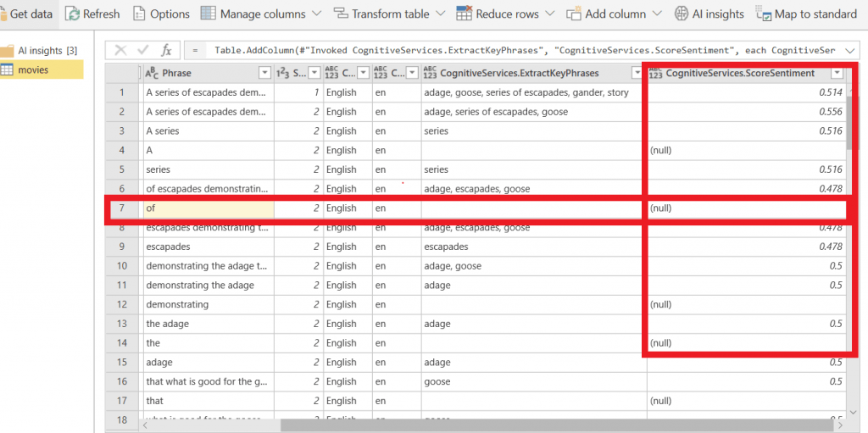Click the scroll down arrow of vertical scrollbar
Viewport: 868px width, 433px height.
(852, 414)
